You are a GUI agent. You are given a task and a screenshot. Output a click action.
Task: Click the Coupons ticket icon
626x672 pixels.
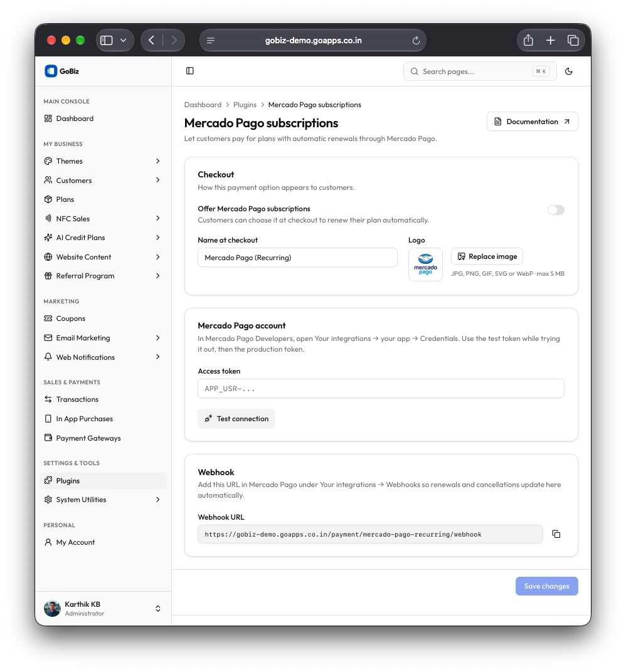coord(48,318)
